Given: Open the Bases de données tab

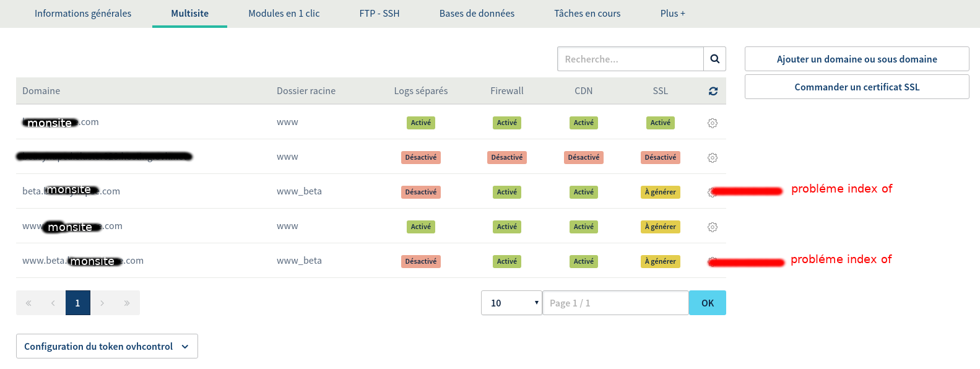Looking at the screenshot, I should tap(477, 14).
